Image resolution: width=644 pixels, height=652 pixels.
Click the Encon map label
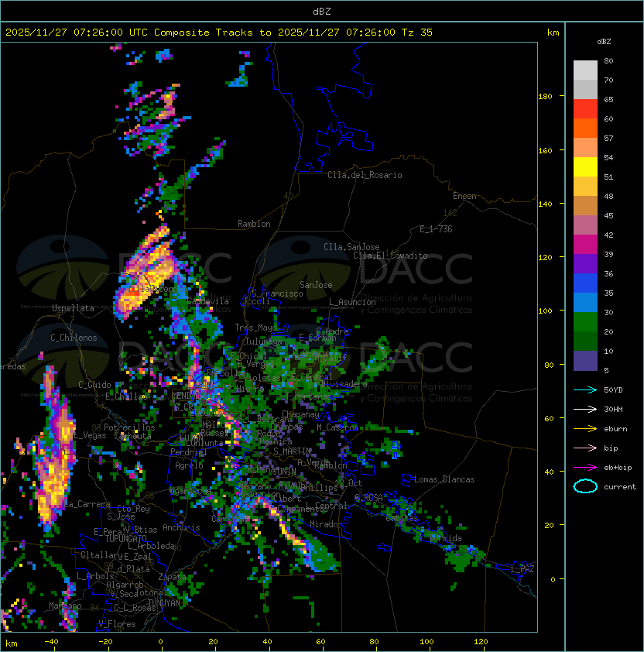[x=464, y=196]
